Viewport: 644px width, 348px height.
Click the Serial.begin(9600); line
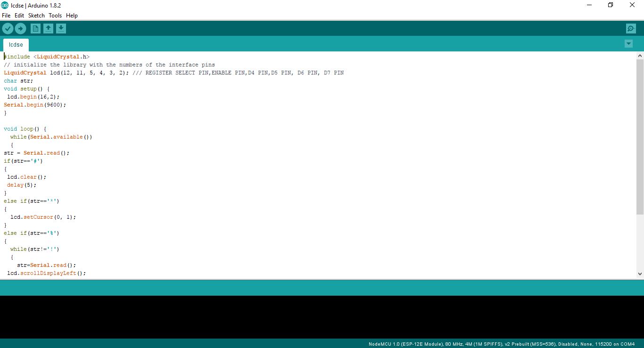[35, 105]
